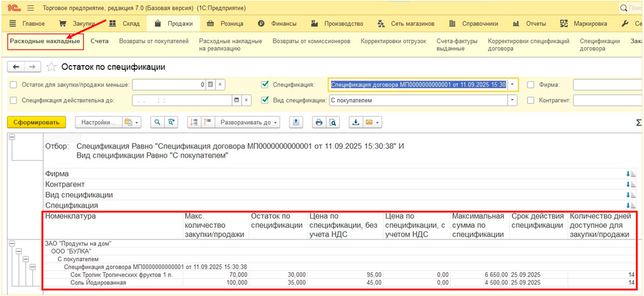Click the 'Спецификация' value input field
Screen dimensions: 644x296
[417, 85]
